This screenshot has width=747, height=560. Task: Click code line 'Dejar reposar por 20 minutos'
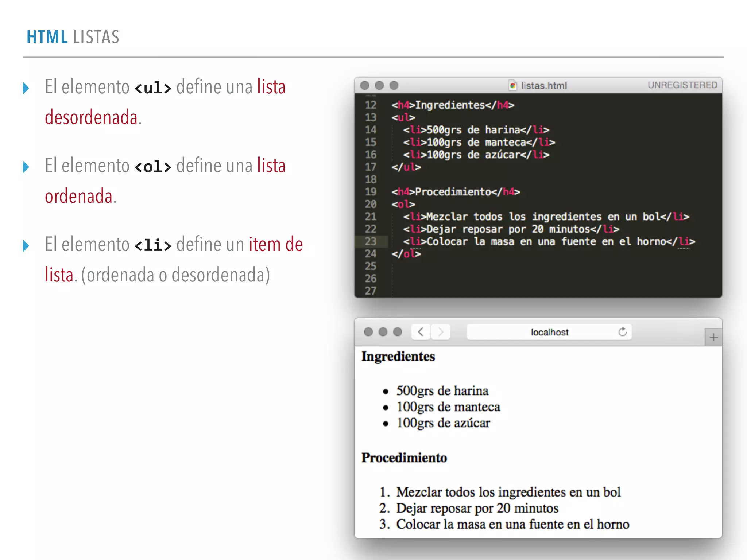click(511, 229)
